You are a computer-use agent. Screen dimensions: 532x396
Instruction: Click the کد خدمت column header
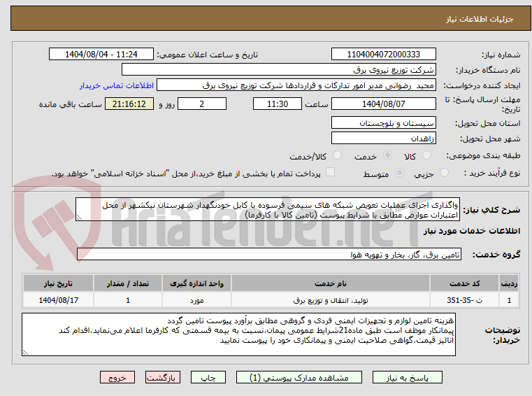tap(464, 283)
